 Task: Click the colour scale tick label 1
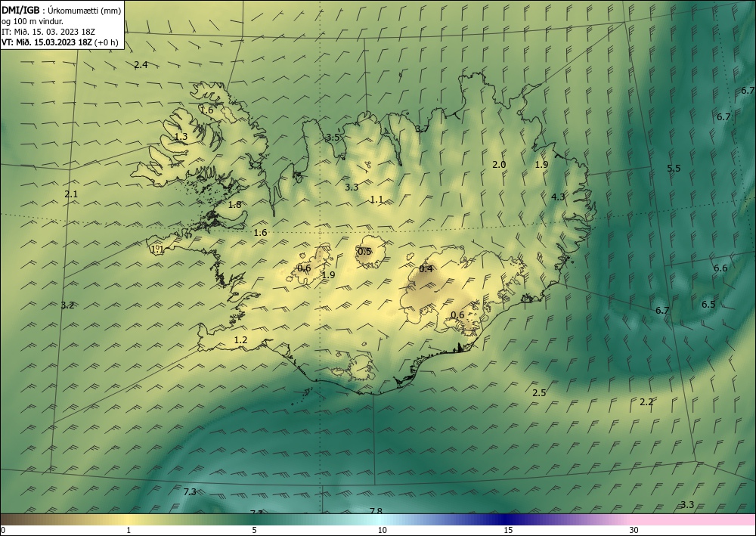pyautogui.click(x=129, y=530)
